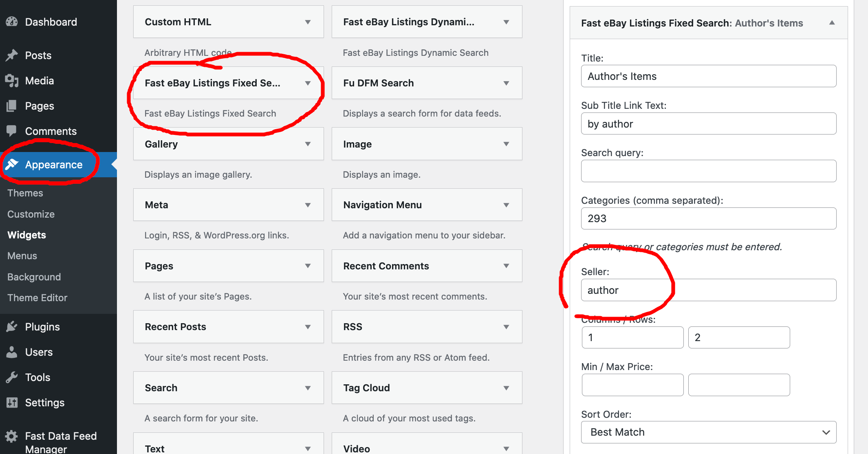Viewport: 868px width, 454px height.
Task: Open the Widgets submenu link
Action: pos(26,235)
